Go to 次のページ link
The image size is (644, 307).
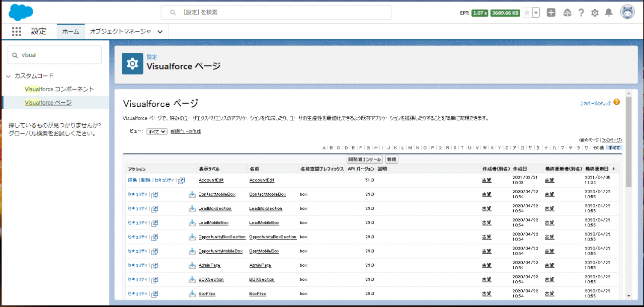coord(612,140)
